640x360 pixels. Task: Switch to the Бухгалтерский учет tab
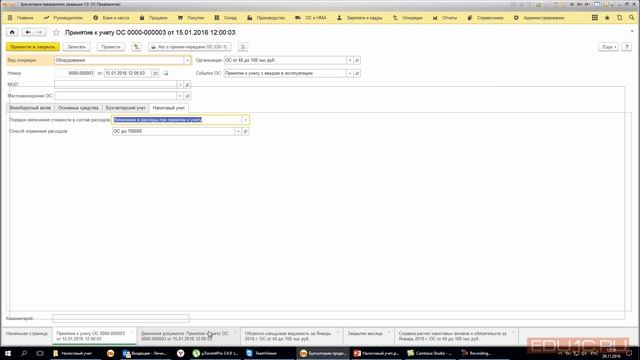tap(125, 108)
